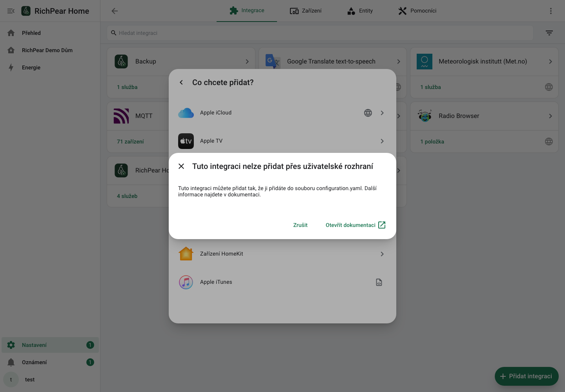
Task: Open the Přehled sidebar item
Action: click(x=50, y=33)
